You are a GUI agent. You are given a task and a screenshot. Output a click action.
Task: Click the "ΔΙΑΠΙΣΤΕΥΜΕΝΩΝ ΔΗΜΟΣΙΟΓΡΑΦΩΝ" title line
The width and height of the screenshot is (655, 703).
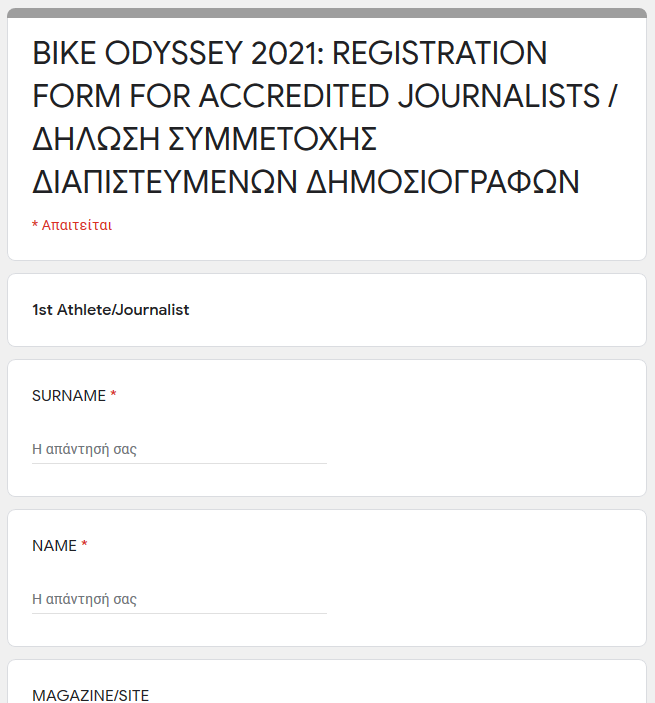(306, 182)
